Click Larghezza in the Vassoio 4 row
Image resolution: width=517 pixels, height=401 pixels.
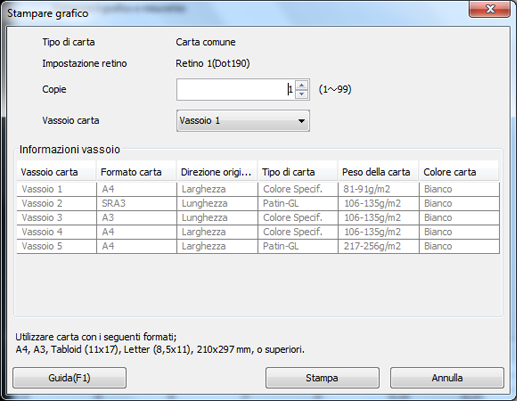point(217,232)
